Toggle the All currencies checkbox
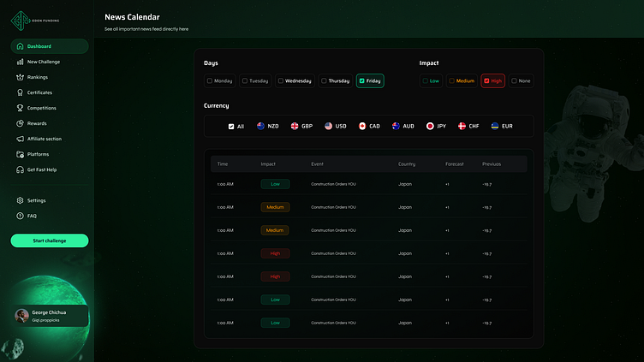 pos(231,126)
